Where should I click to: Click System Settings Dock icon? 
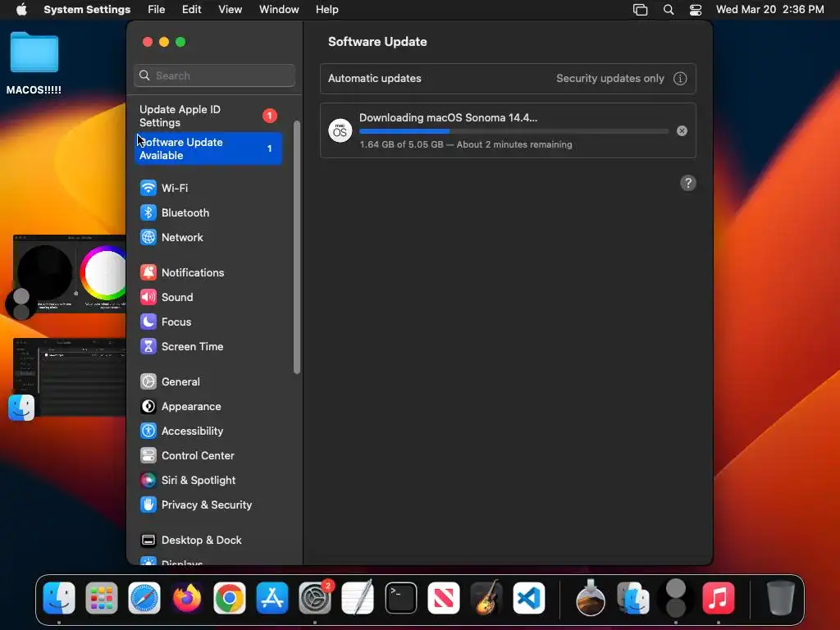click(x=315, y=598)
